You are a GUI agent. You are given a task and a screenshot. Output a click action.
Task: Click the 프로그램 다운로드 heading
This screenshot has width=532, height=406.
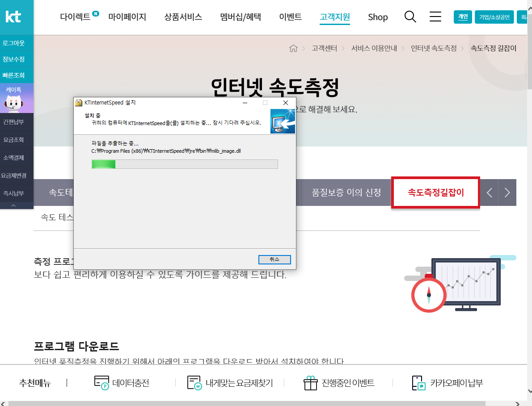76,346
